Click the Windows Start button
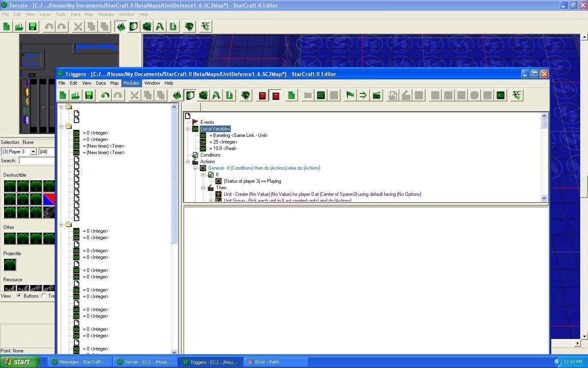Image resolution: width=588 pixels, height=368 pixels. pyautogui.click(x=19, y=362)
